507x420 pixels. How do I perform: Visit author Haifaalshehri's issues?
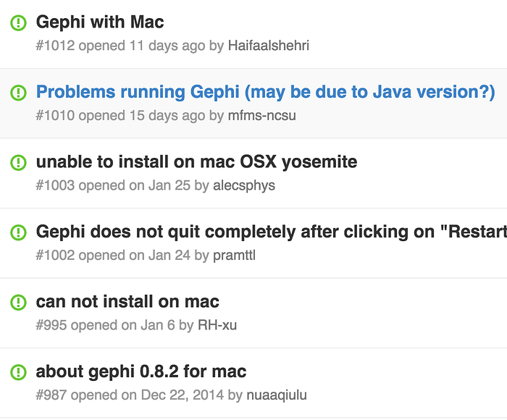(269, 46)
